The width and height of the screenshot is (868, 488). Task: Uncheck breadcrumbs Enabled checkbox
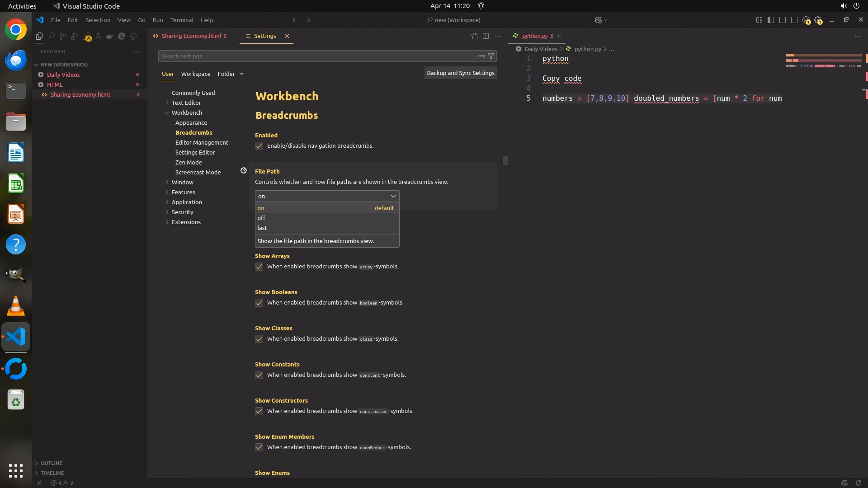[259, 146]
